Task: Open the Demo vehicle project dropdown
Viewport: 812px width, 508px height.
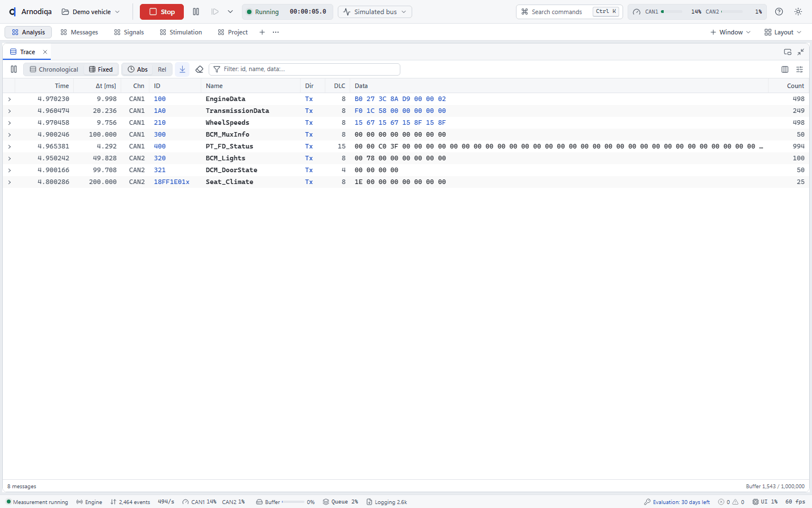Action: [x=91, y=12]
